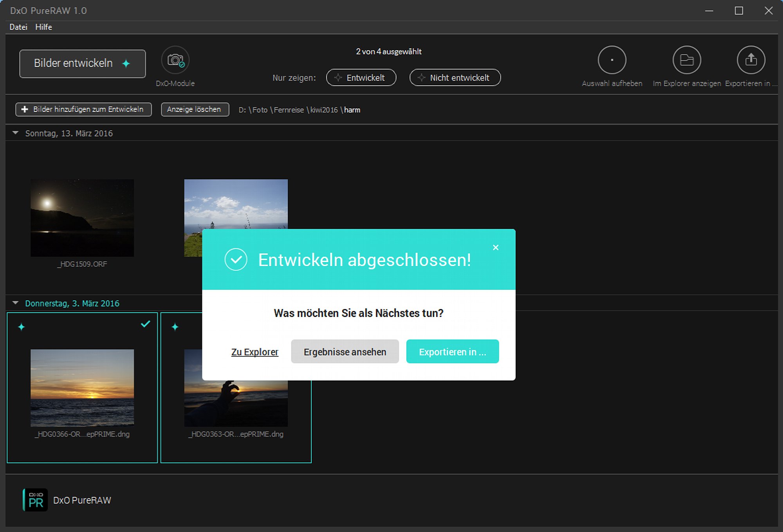The width and height of the screenshot is (783, 532).
Task: Collapse the Donnerstag, 3. März 2016 group
Action: (16, 303)
